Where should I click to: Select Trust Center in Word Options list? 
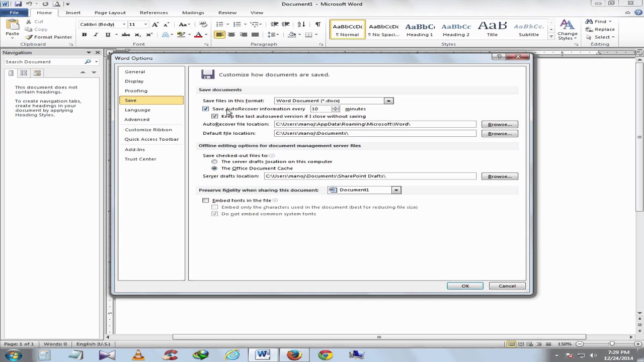(x=140, y=159)
